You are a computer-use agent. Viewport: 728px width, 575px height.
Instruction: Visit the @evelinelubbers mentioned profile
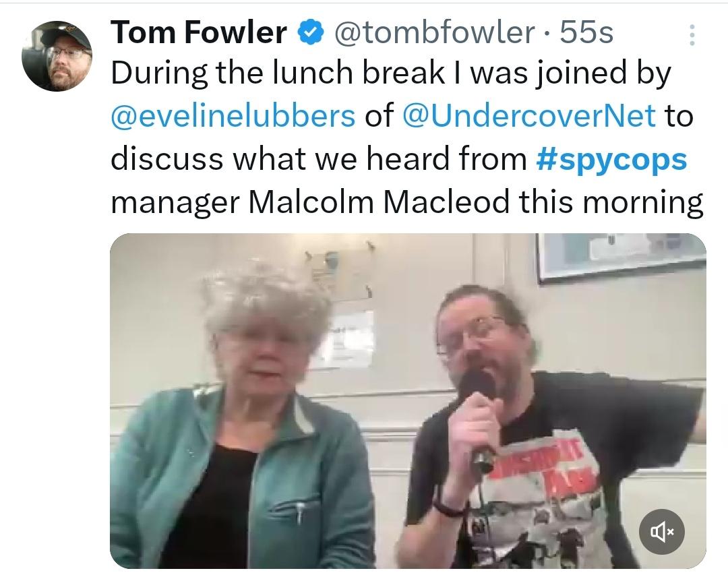[233, 116]
